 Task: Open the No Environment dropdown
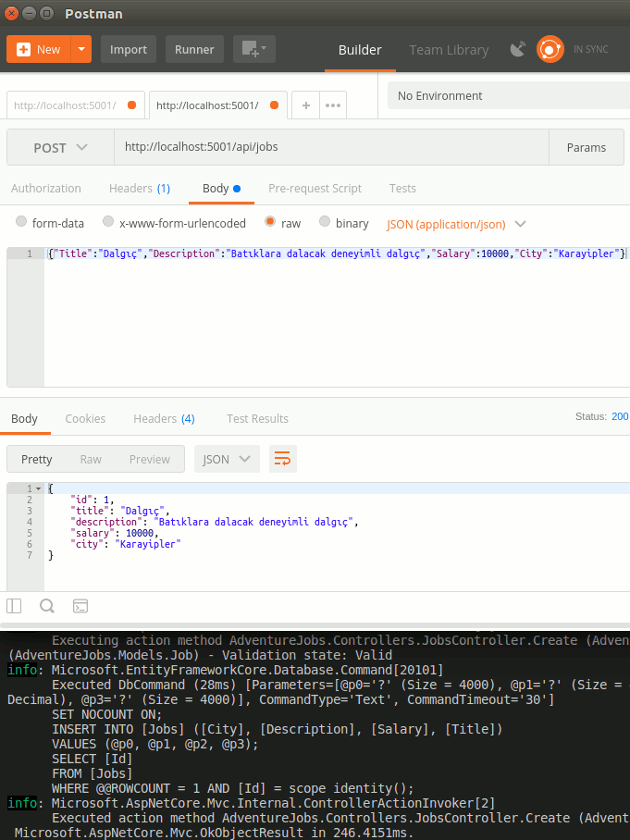[x=509, y=96]
